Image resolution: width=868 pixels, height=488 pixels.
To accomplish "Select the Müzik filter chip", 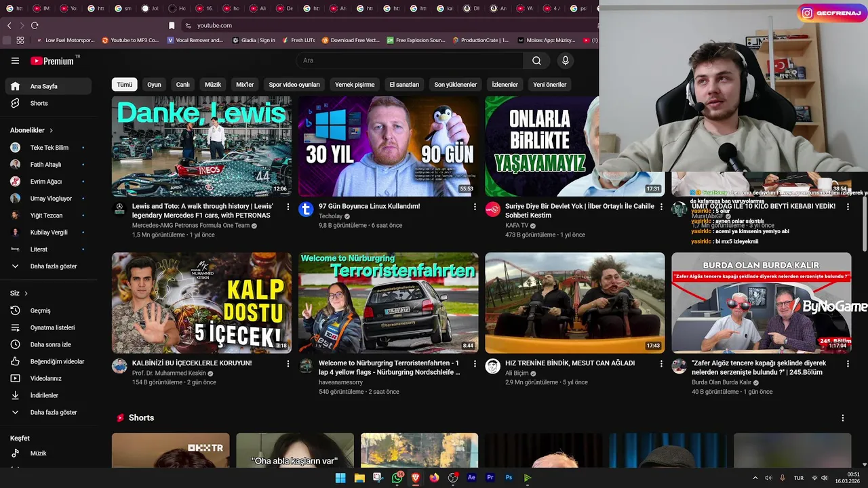I will tap(213, 85).
